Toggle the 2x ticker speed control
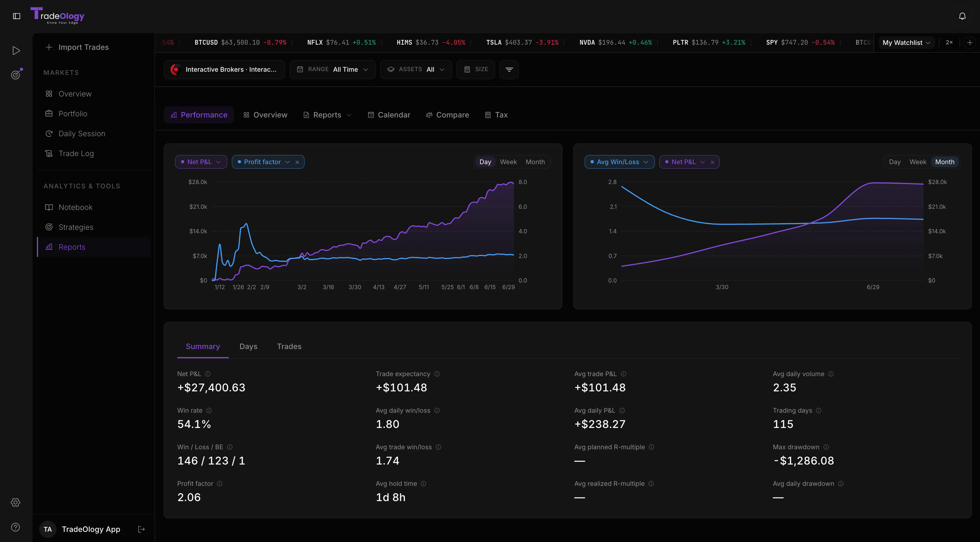The height and width of the screenshot is (542, 980). pyautogui.click(x=949, y=43)
